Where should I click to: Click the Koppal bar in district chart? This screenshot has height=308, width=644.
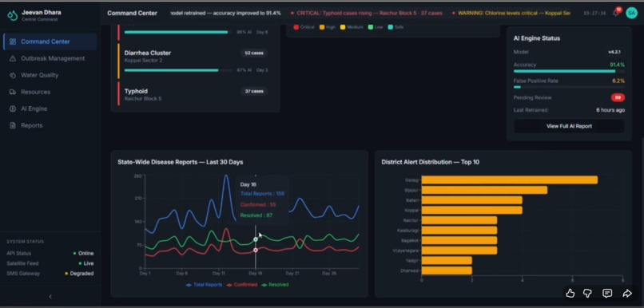[472, 210]
